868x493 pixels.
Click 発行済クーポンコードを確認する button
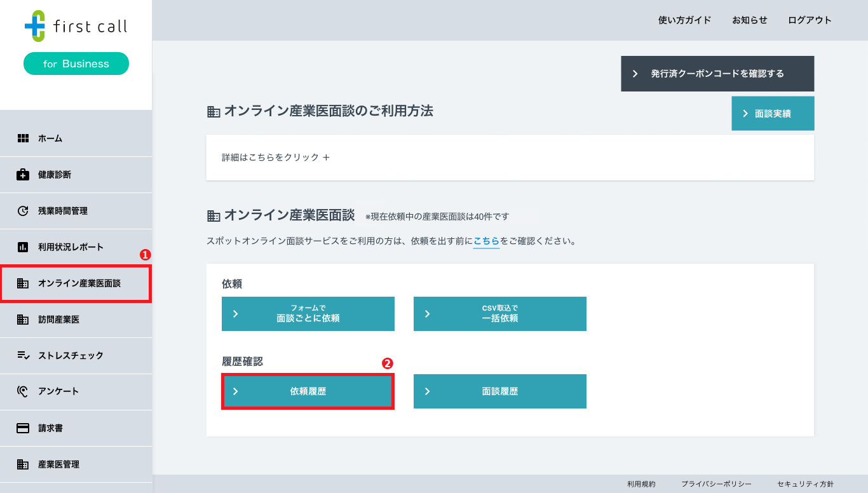click(x=717, y=73)
